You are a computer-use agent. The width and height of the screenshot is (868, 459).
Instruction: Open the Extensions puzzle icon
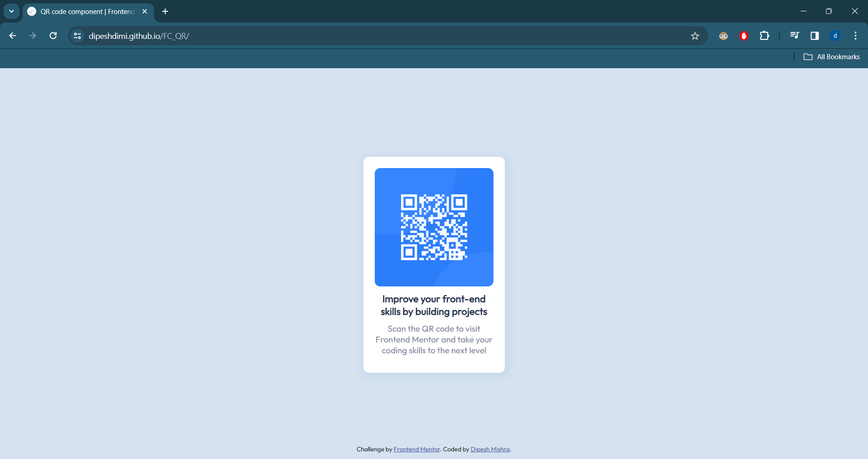point(764,36)
